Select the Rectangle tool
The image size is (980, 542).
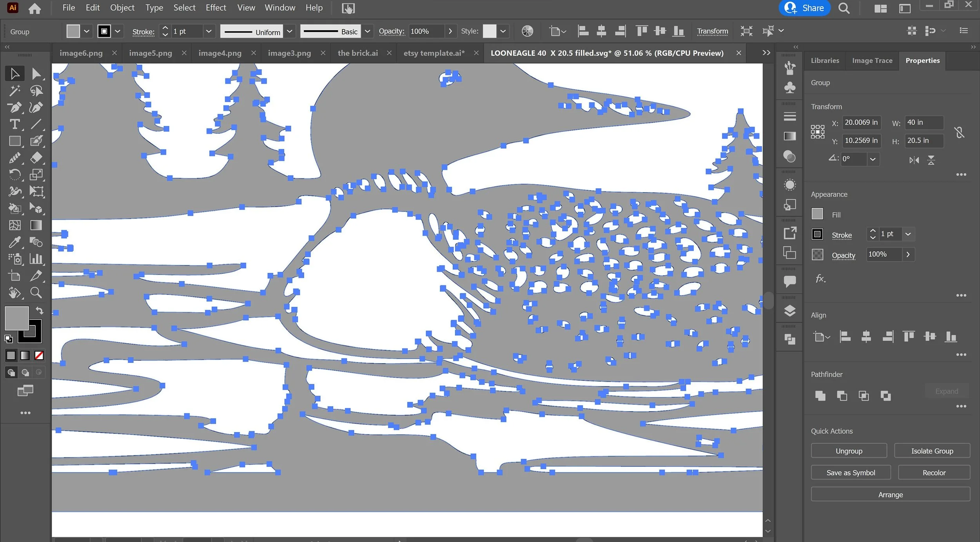15,141
